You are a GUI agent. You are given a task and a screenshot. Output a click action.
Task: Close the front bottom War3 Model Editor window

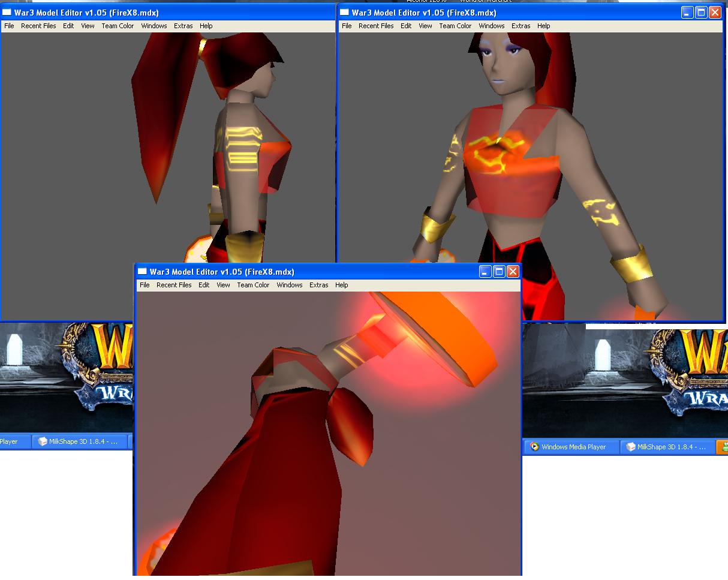coord(513,271)
